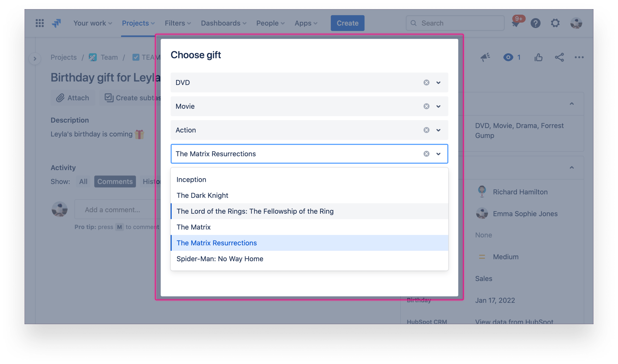Screen dimensions: 618x364
Task: Click the Sales field value
Action: [483, 279]
